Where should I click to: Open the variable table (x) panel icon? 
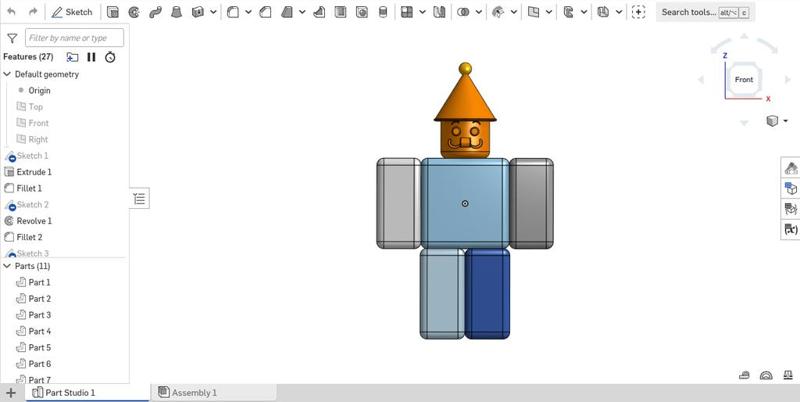791,230
